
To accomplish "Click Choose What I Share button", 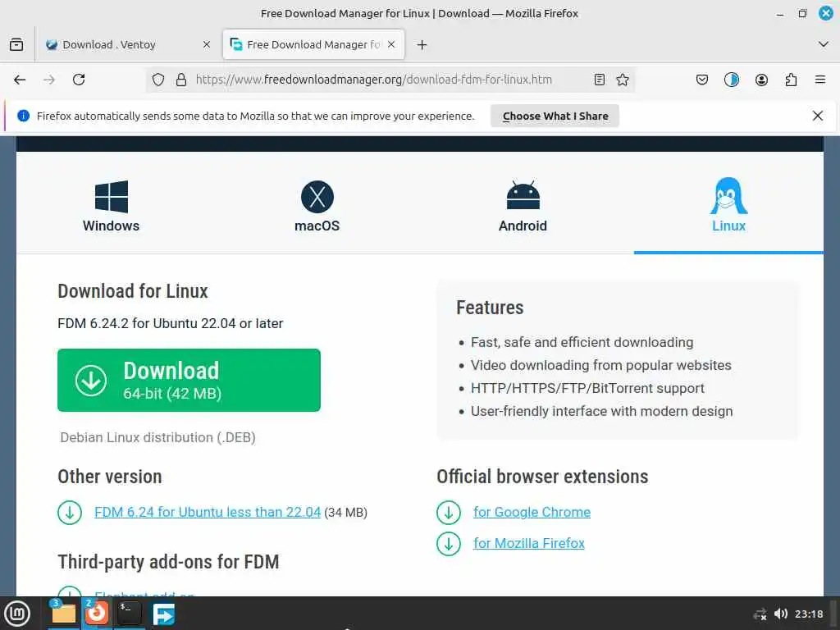I will (x=555, y=116).
